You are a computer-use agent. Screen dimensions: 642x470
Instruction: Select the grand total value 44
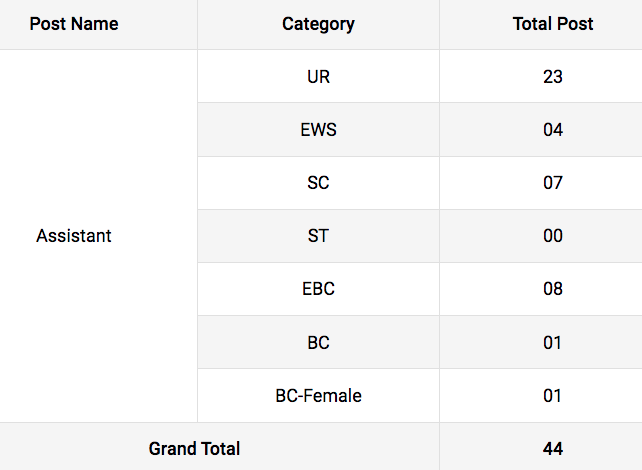553,449
